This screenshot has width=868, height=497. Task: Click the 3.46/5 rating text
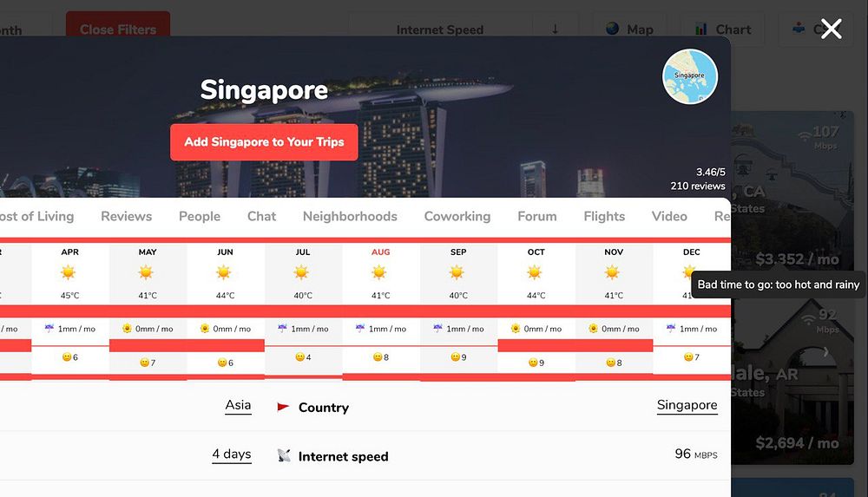point(710,172)
